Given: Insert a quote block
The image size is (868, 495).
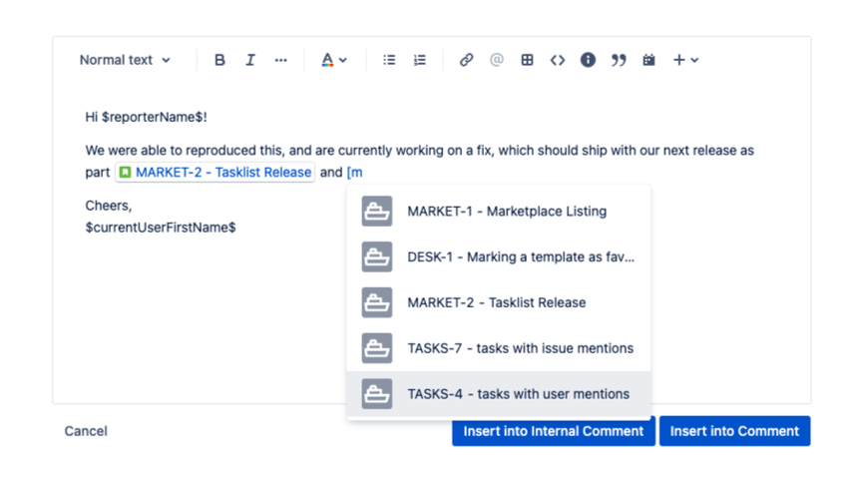Looking at the screenshot, I should [x=619, y=60].
